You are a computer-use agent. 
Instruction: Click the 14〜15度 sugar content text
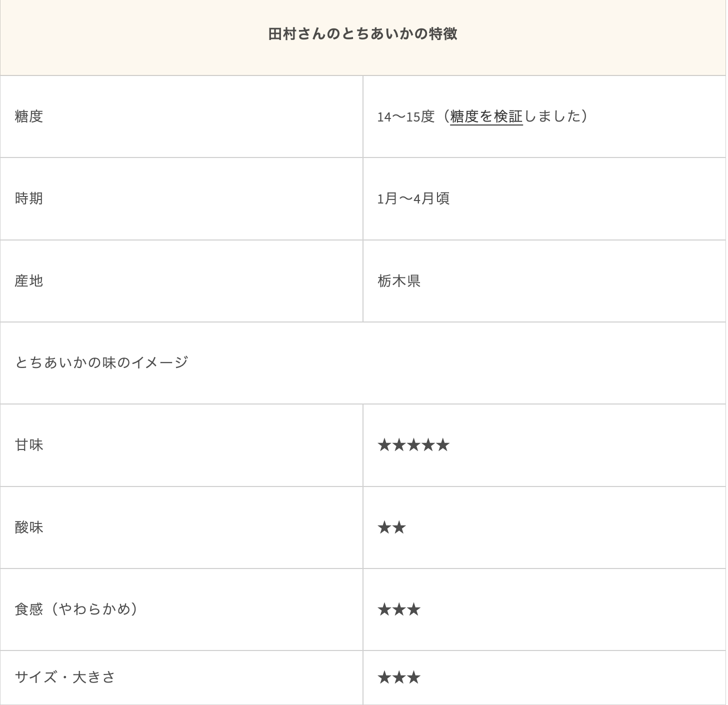(405, 116)
